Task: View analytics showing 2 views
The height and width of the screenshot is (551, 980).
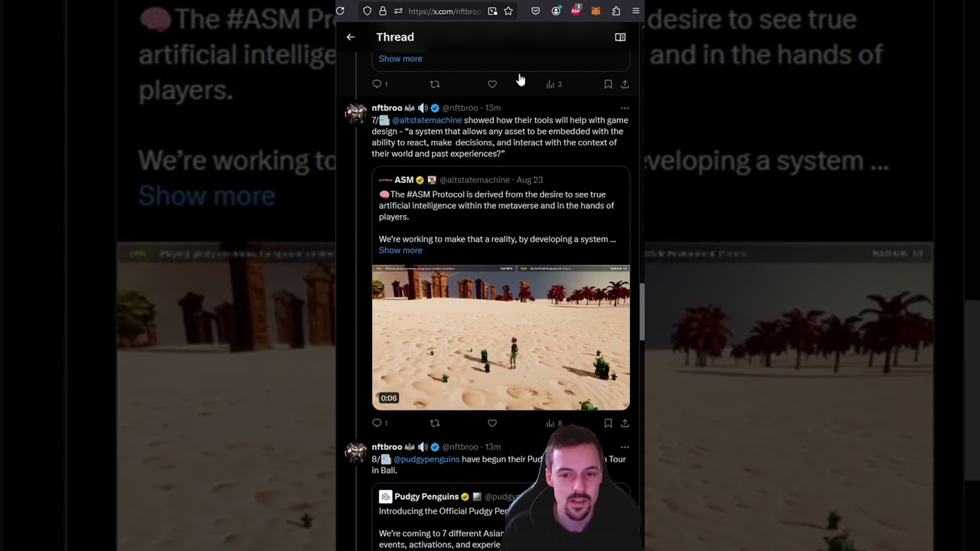Action: [554, 84]
